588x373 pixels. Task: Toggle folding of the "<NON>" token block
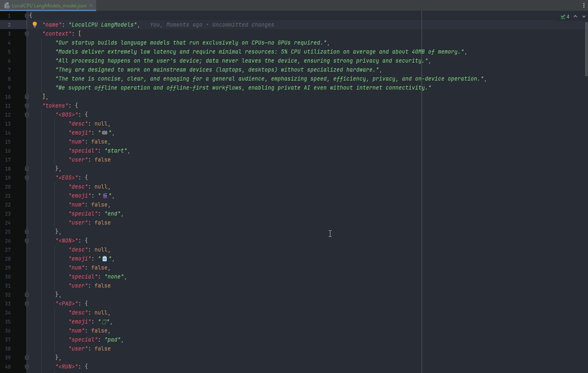[27, 241]
